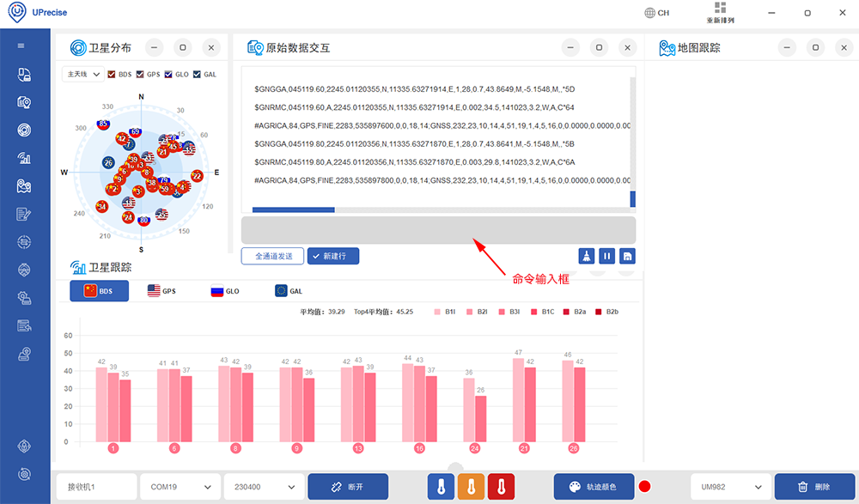Toggle the B1C legend entry

542,312
